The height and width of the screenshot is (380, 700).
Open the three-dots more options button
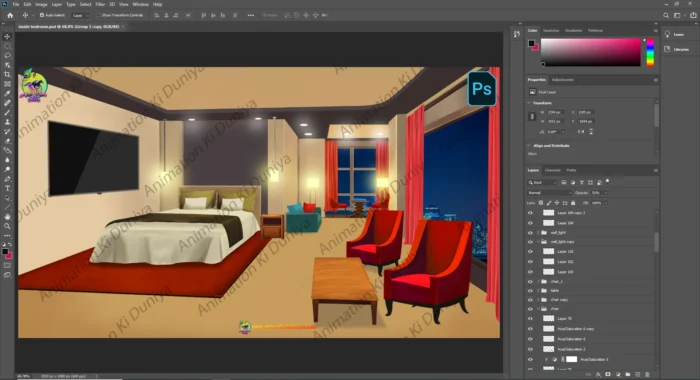tap(250, 15)
